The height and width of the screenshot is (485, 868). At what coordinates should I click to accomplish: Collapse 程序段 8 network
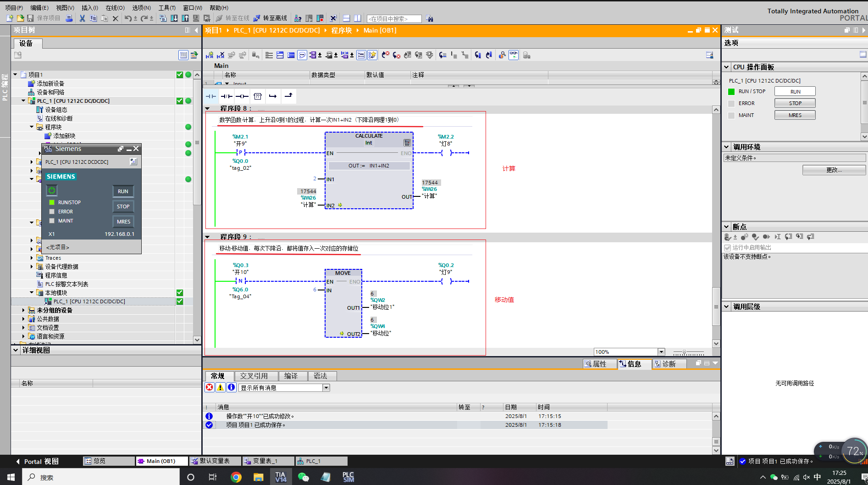tap(208, 109)
